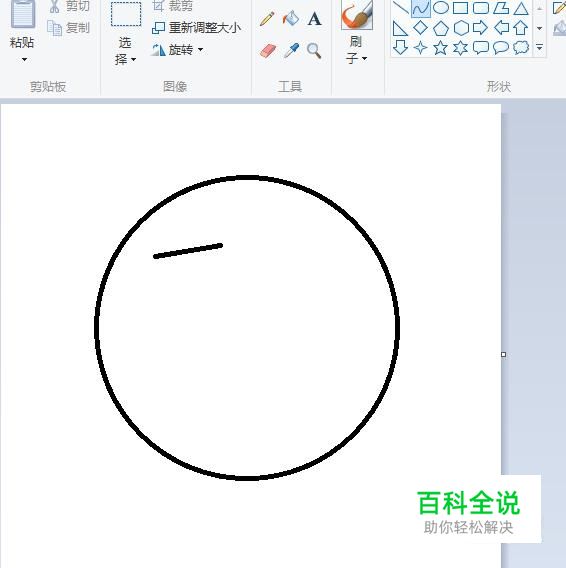
Task: Select the Hexagon shape
Action: [x=461, y=28]
